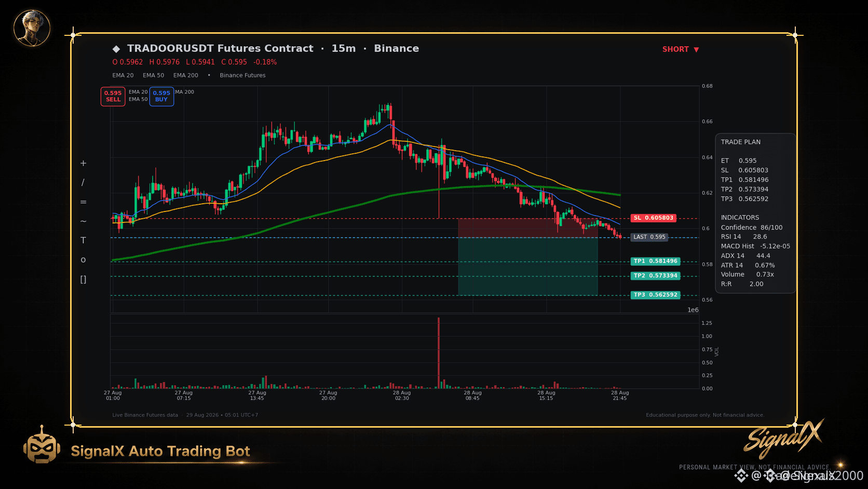868x489 pixels.
Task: Click the 1.25 volume axis label
Action: pyautogui.click(x=707, y=323)
